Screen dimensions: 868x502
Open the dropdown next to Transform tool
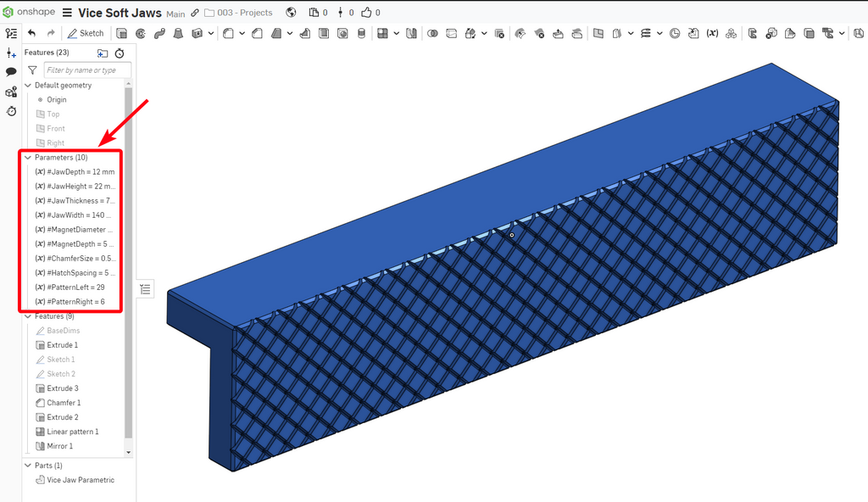[484, 33]
